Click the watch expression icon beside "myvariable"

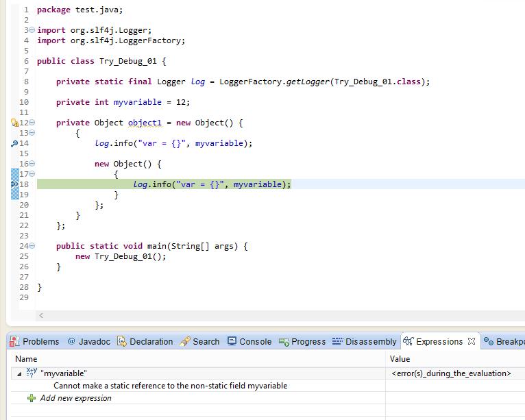pyautogui.click(x=32, y=373)
